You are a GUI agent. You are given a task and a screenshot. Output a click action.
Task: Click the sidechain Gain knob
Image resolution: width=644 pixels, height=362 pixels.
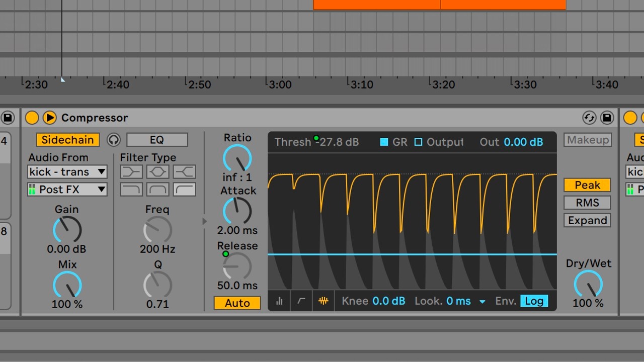67,230
